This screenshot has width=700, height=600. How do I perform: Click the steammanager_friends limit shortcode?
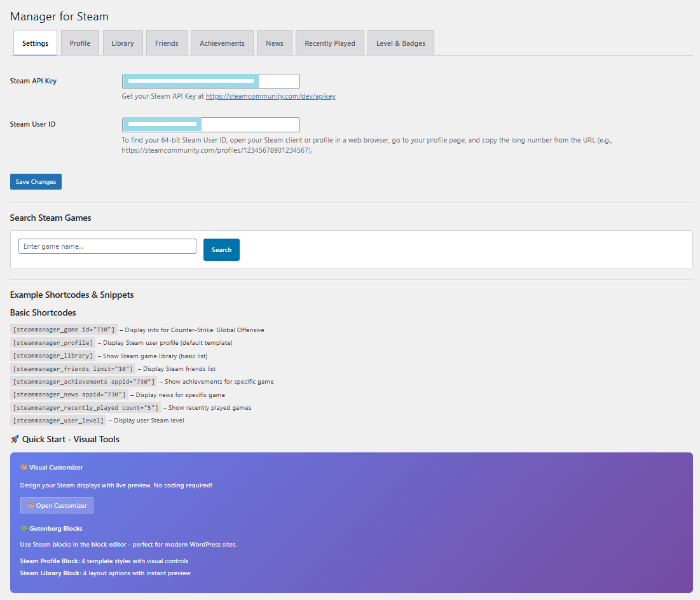(72, 369)
